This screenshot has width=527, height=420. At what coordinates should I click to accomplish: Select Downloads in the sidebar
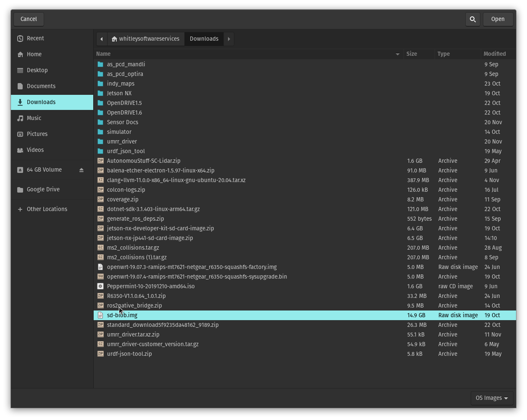click(x=52, y=102)
